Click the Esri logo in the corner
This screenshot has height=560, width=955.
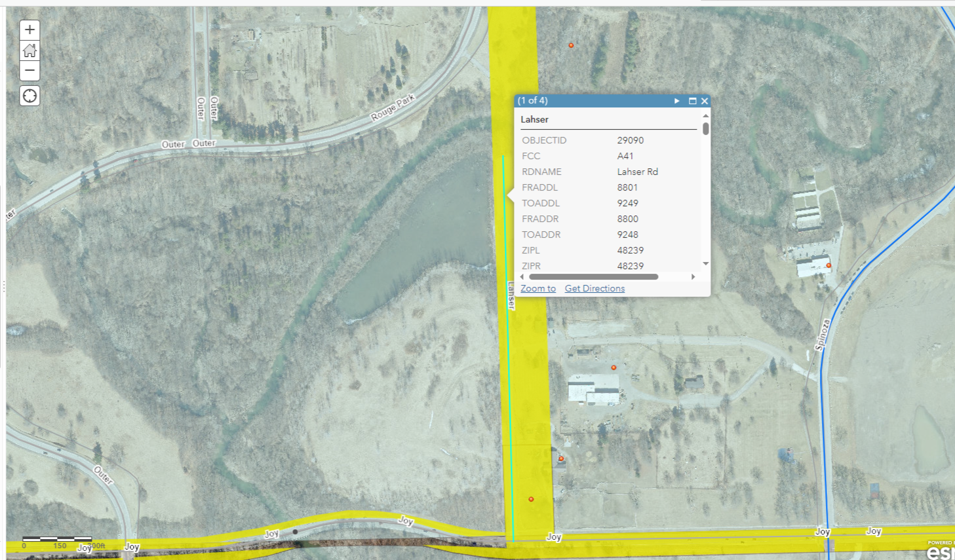pos(940,551)
